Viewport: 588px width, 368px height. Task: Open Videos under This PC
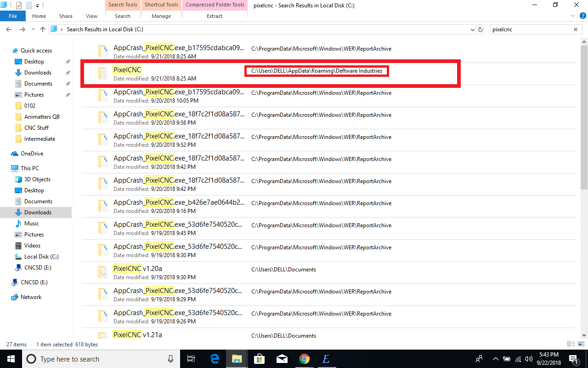[x=32, y=246]
